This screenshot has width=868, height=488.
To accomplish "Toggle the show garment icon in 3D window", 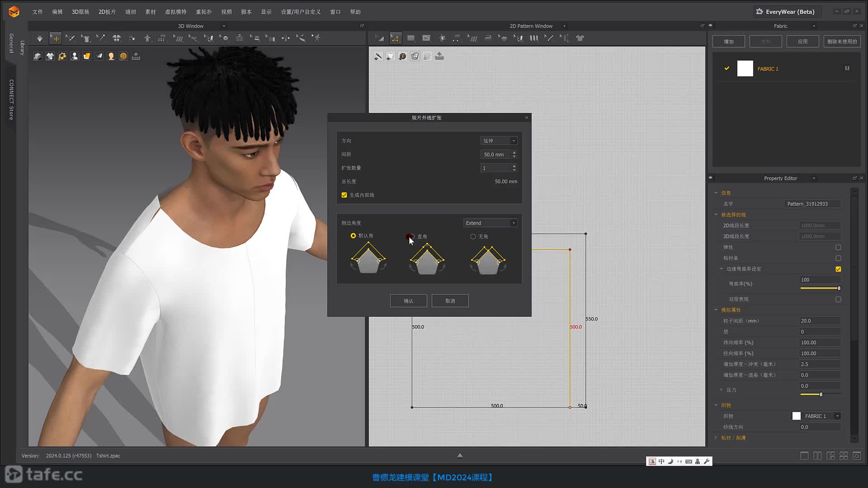I will [50, 56].
